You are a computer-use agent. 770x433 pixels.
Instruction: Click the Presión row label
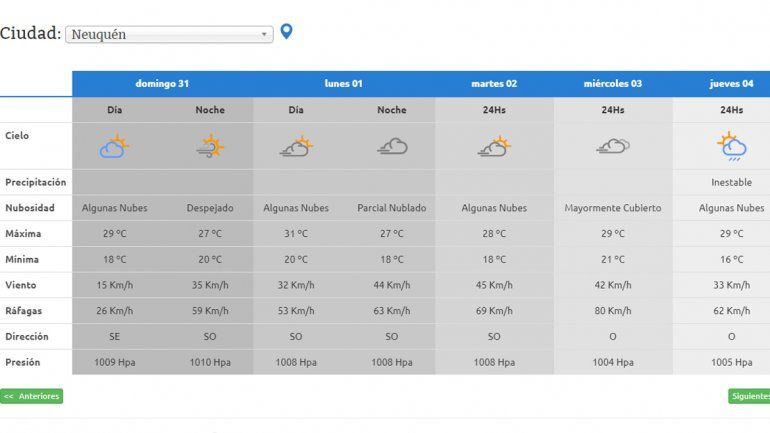(x=23, y=362)
